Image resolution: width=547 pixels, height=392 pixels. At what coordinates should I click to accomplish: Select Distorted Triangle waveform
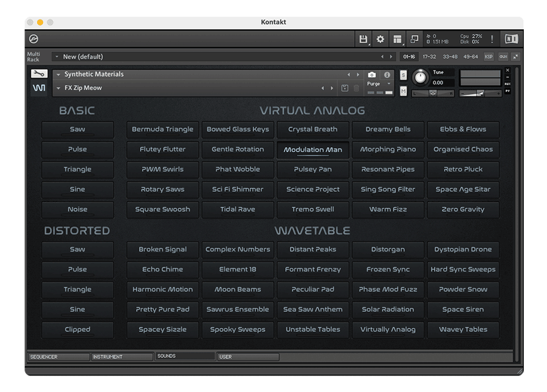[x=77, y=289]
